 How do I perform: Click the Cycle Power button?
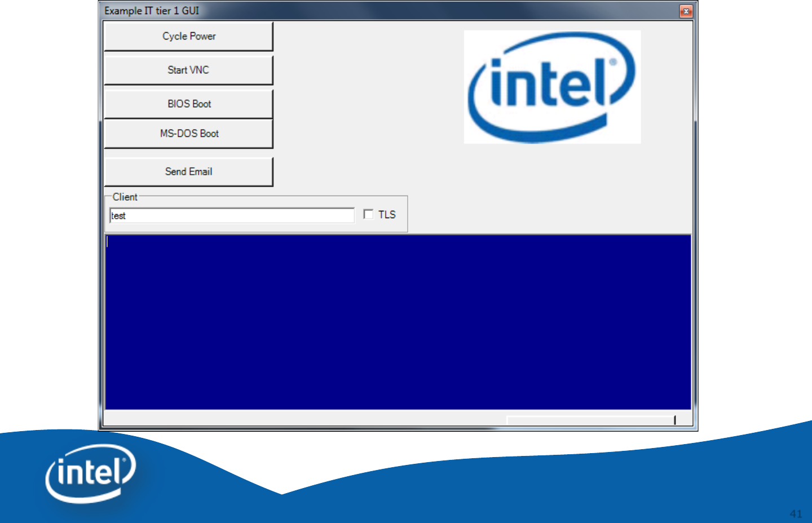pos(189,36)
